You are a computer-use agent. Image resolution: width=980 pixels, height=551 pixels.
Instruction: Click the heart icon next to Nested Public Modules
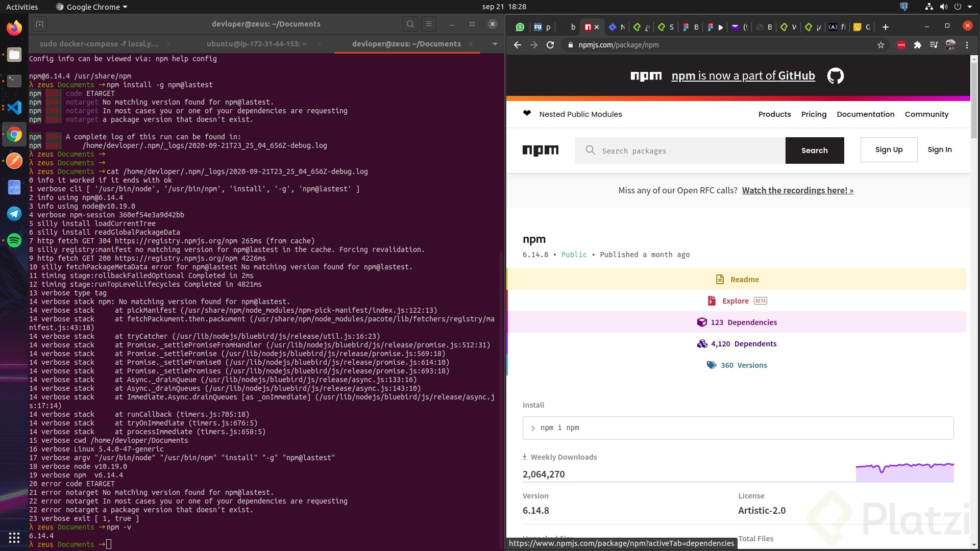point(527,113)
